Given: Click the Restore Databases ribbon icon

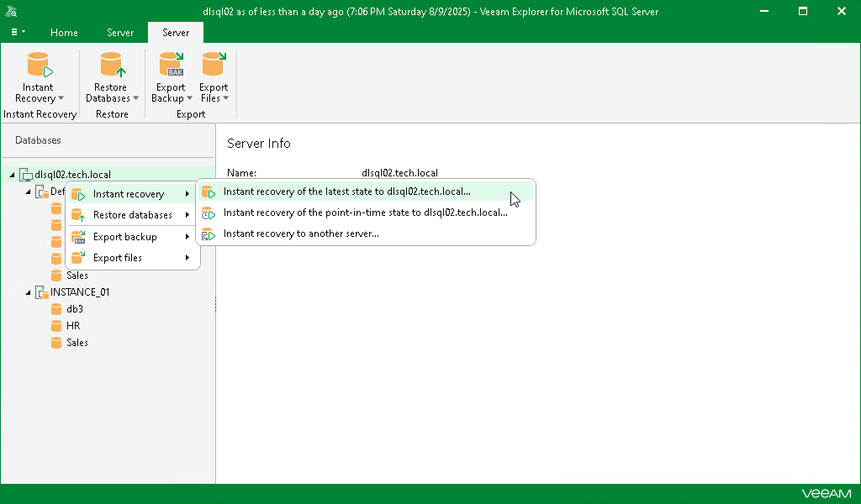Looking at the screenshot, I should click(113, 65).
